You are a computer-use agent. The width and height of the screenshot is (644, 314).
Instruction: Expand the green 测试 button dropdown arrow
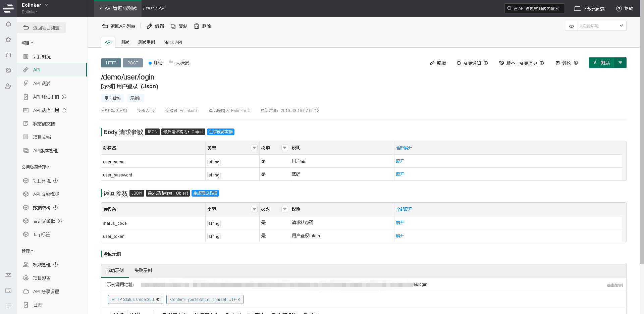[620, 63]
